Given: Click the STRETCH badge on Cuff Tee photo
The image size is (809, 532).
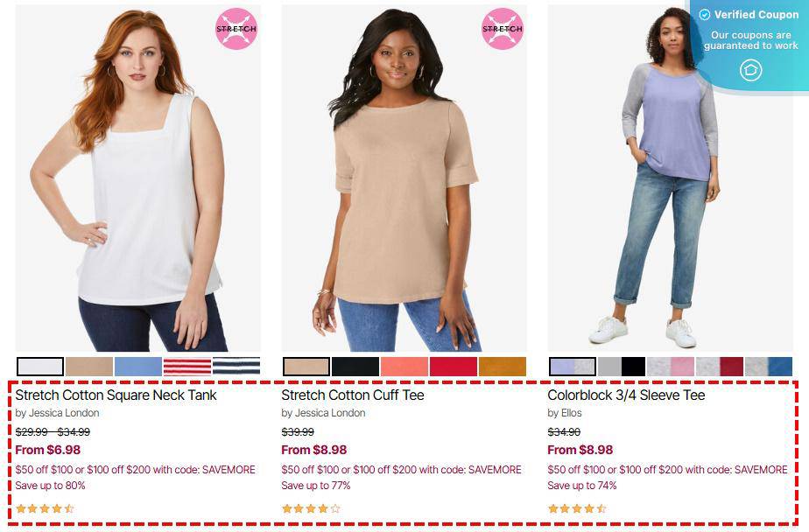Looking at the screenshot, I should tap(503, 29).
